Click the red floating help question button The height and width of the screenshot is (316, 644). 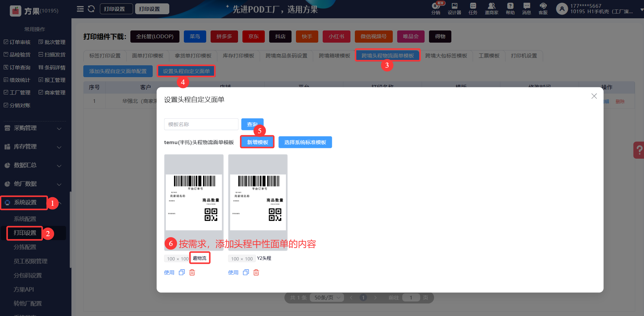click(x=639, y=150)
